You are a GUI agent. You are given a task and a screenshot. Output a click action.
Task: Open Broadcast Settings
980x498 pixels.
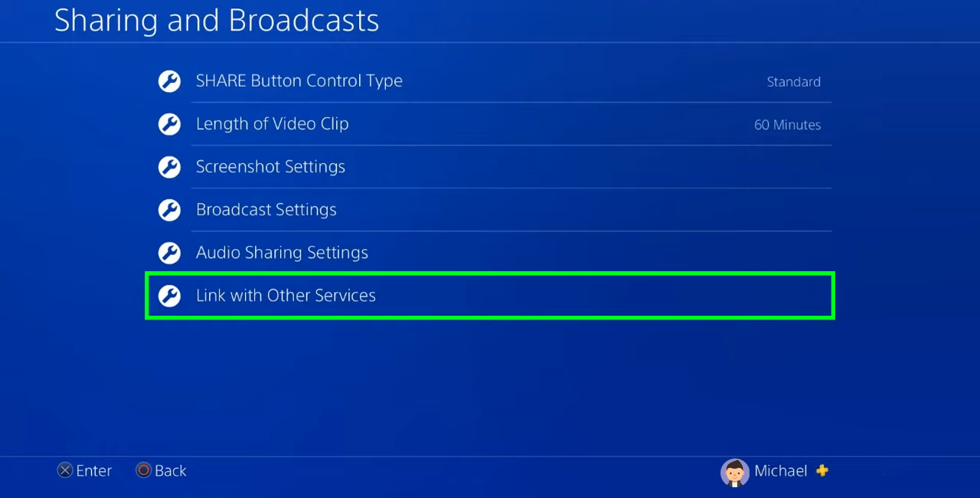(490, 210)
